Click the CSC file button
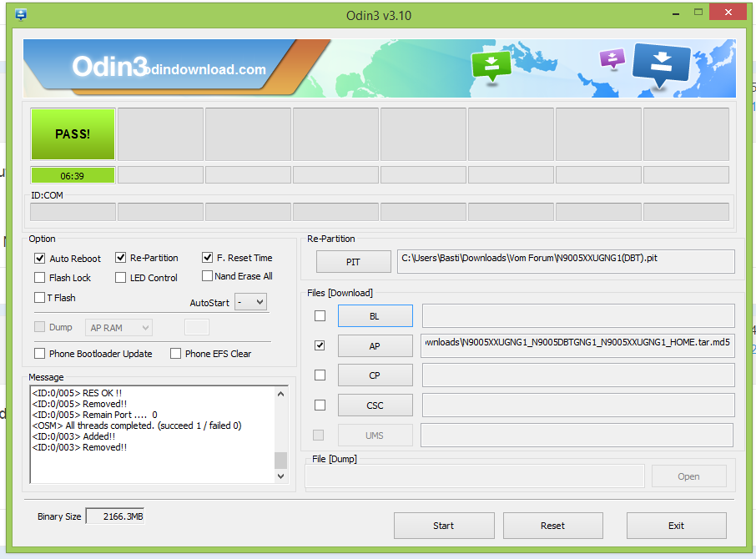Image resolution: width=756 pixels, height=559 pixels. tap(375, 405)
